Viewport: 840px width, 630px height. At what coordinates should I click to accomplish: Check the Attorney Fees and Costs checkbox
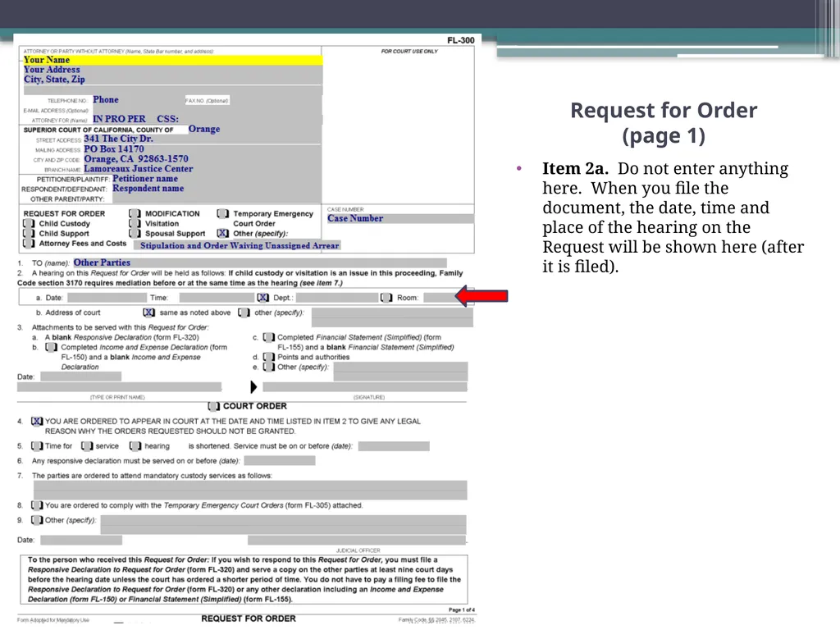pos(29,243)
